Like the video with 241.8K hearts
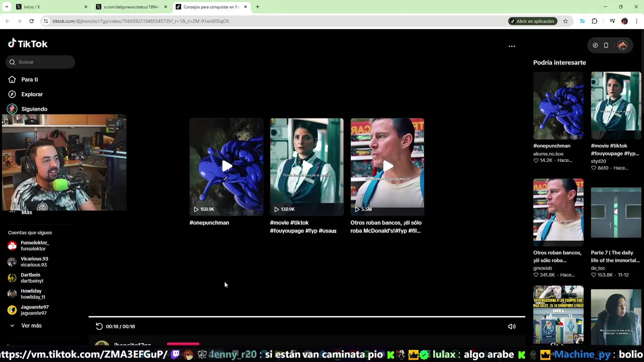 click(x=536, y=275)
